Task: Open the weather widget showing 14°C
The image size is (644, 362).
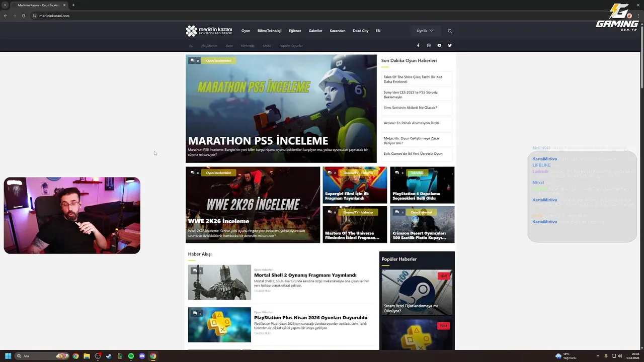Action: pyautogui.click(x=566, y=356)
